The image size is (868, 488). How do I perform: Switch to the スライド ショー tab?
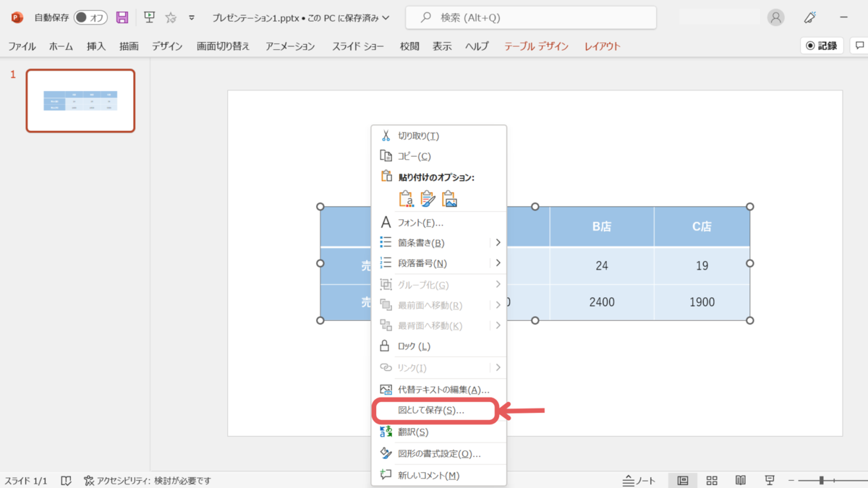click(358, 46)
